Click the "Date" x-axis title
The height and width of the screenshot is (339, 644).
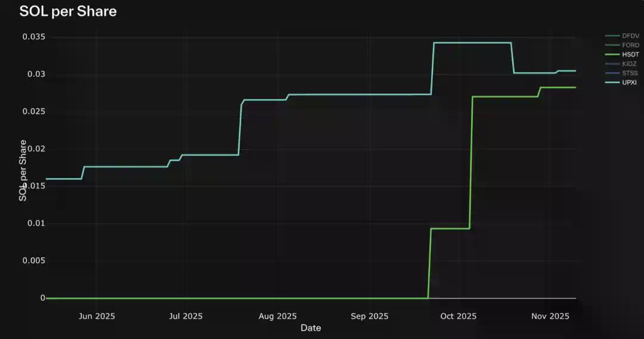click(311, 328)
